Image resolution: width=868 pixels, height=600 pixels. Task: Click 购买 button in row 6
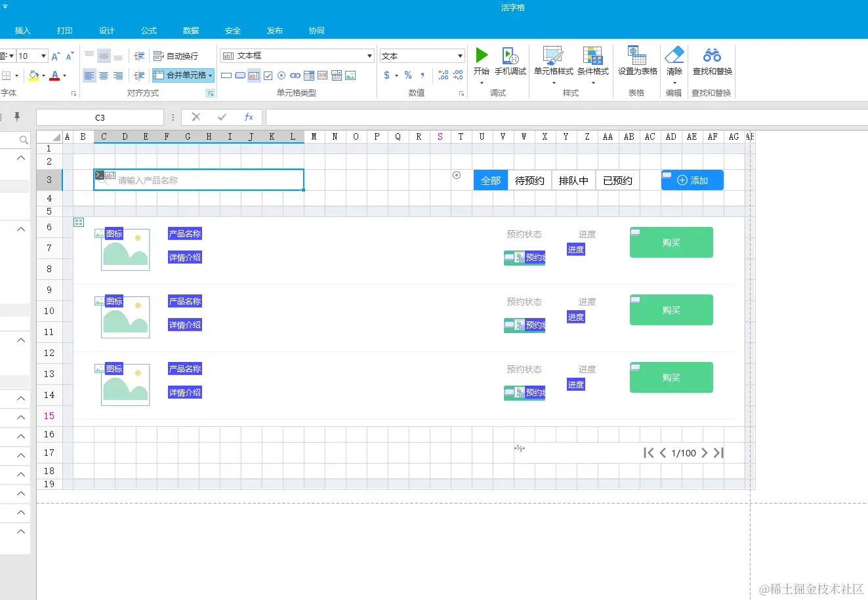671,243
